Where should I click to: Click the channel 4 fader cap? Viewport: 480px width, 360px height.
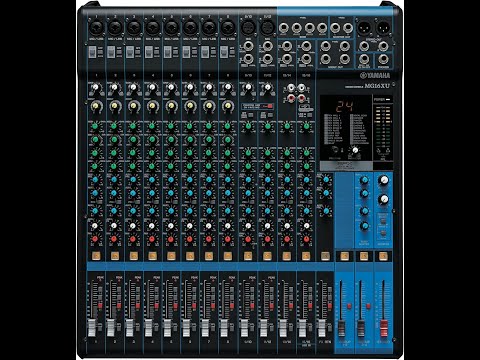tap(148, 328)
